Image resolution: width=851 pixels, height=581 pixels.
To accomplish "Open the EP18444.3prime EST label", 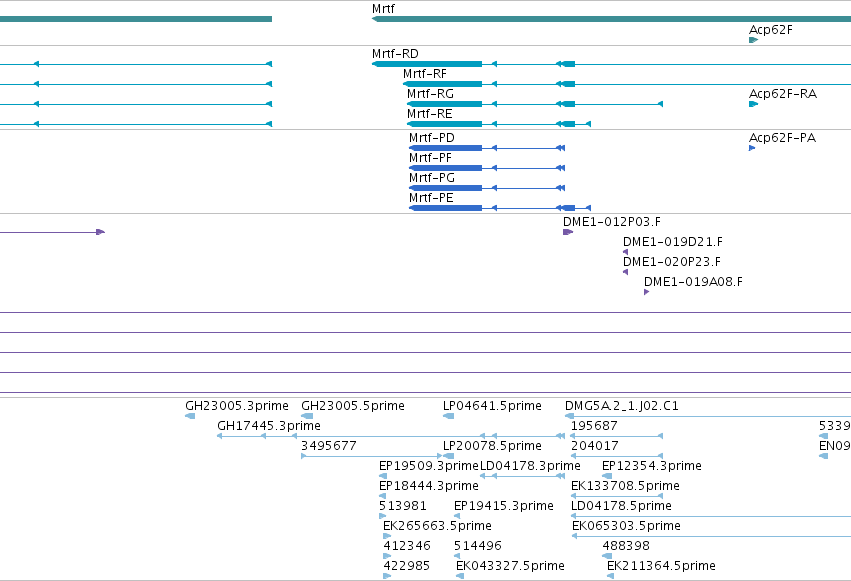I will (x=429, y=486).
